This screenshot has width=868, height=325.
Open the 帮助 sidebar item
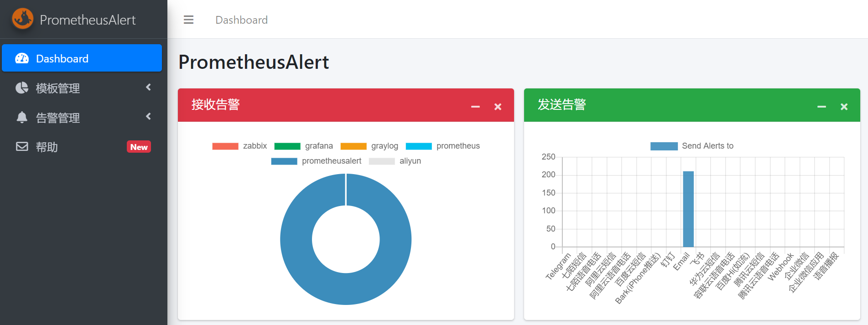[x=82, y=146]
